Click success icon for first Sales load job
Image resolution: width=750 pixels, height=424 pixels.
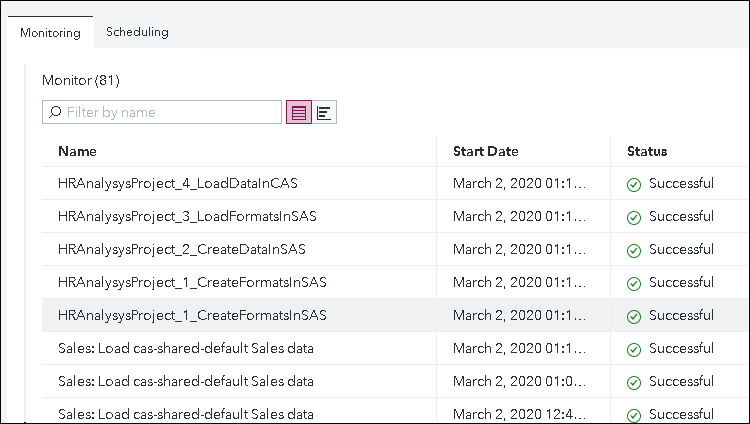(633, 349)
